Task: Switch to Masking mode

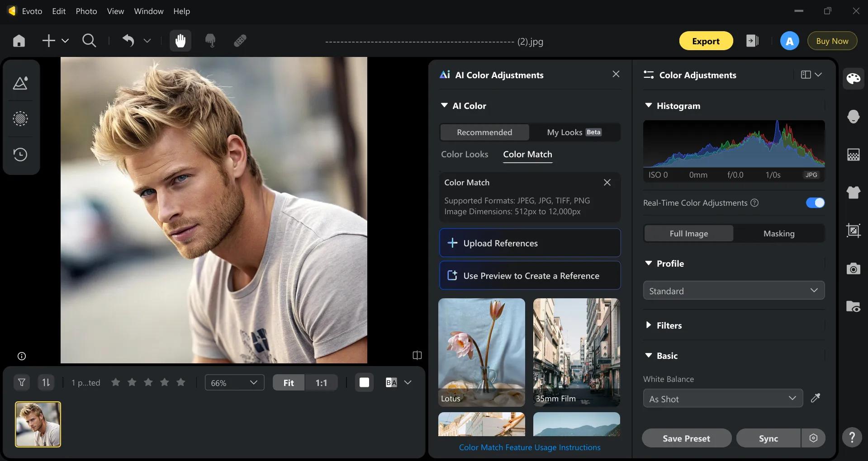Action: [779, 234]
